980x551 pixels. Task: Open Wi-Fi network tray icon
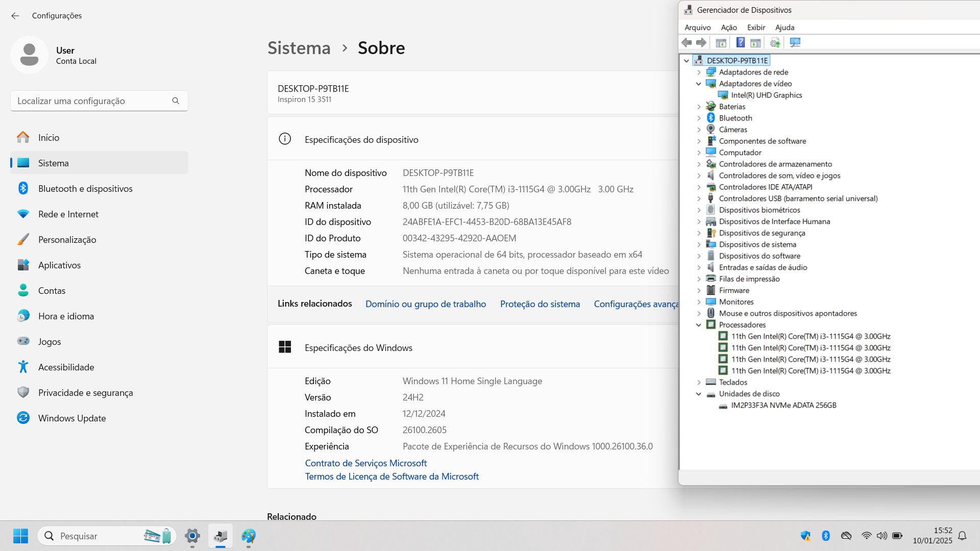866,536
